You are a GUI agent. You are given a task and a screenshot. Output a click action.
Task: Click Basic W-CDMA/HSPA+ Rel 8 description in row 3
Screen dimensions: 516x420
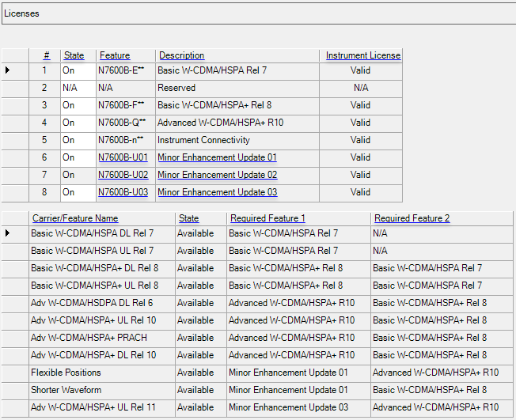tap(237, 105)
